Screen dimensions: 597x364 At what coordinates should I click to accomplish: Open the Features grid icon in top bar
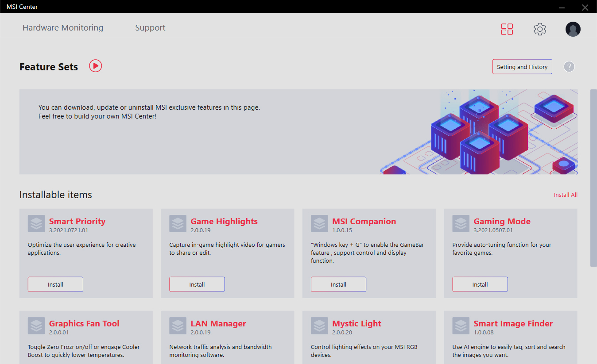tap(507, 29)
